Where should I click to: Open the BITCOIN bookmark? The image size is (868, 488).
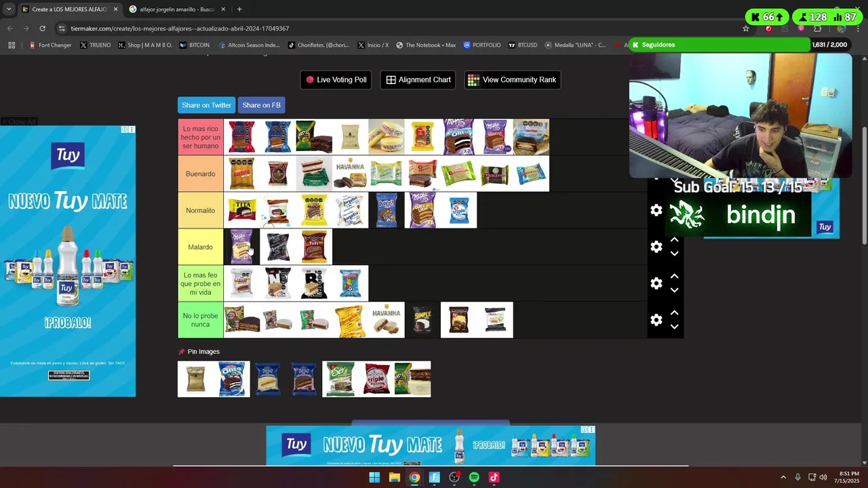[195, 45]
